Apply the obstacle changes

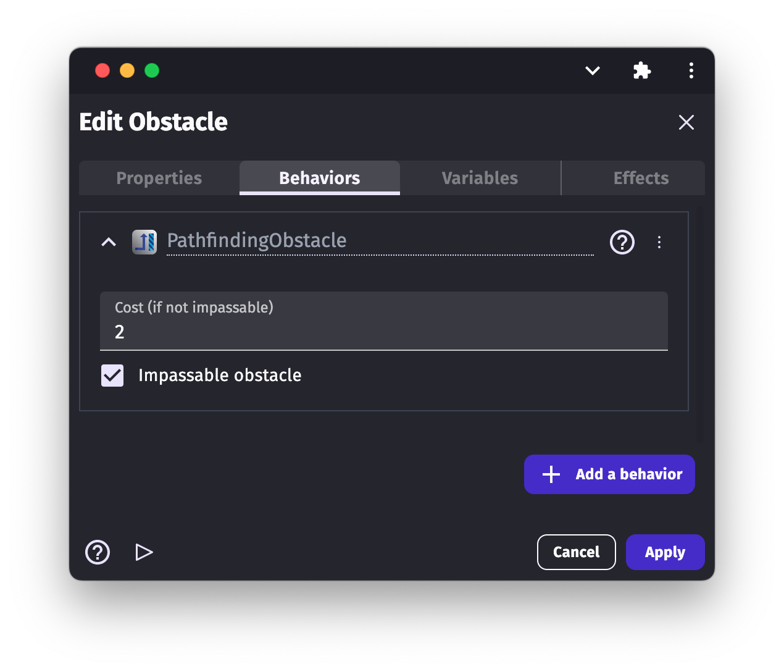pyautogui.click(x=665, y=552)
